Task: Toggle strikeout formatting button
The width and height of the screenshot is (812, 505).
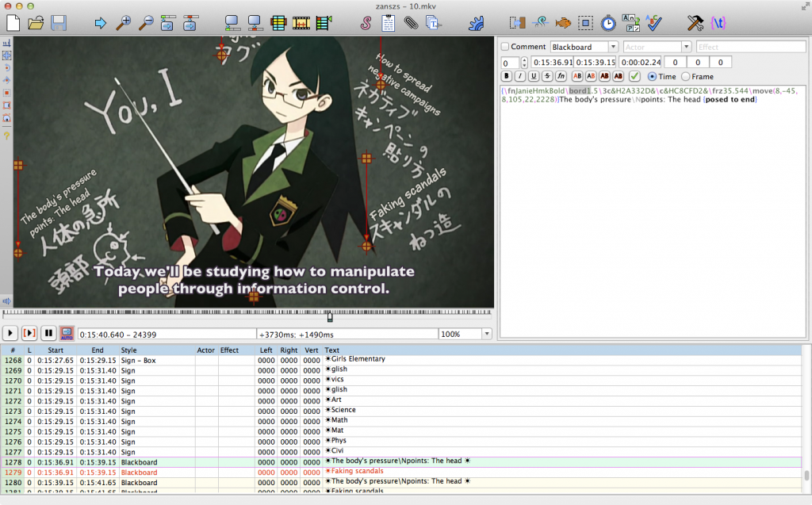Action: [547, 77]
